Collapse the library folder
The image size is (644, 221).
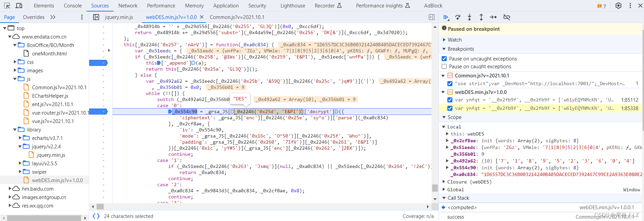point(15,129)
